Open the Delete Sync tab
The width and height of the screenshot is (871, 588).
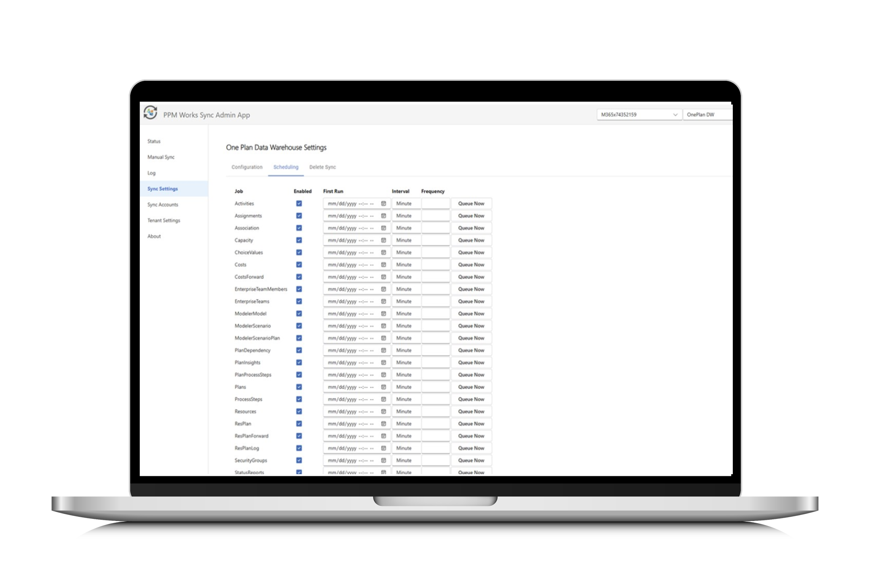click(322, 167)
